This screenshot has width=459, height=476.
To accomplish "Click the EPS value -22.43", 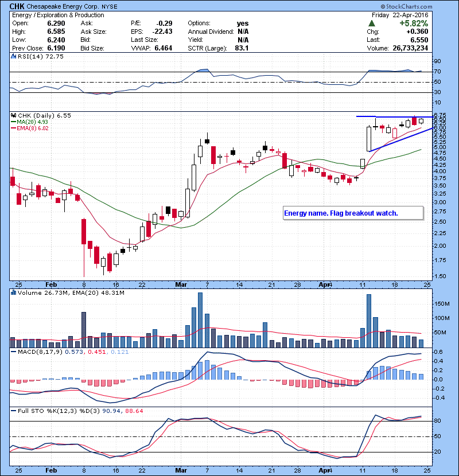I will 162,32.
